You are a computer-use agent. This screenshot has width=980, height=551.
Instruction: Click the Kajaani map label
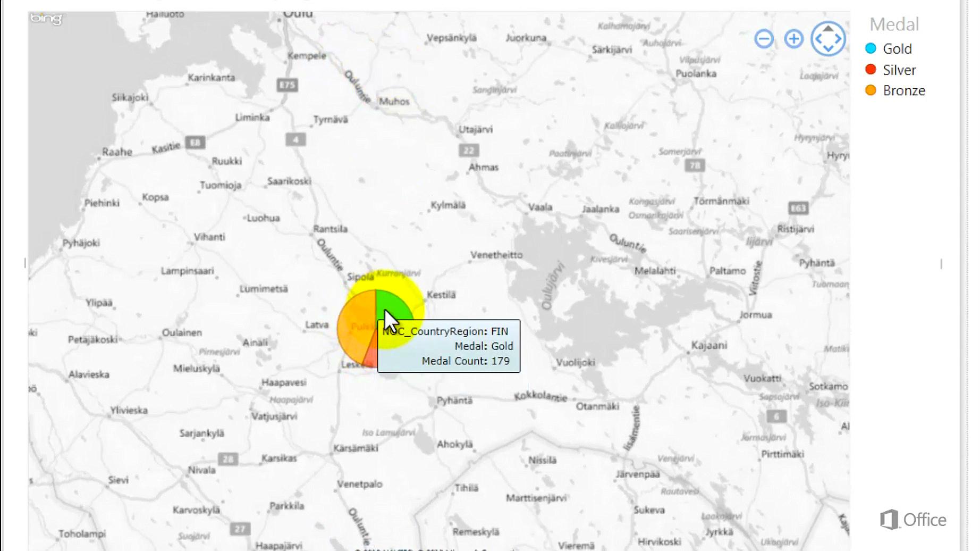click(x=709, y=345)
